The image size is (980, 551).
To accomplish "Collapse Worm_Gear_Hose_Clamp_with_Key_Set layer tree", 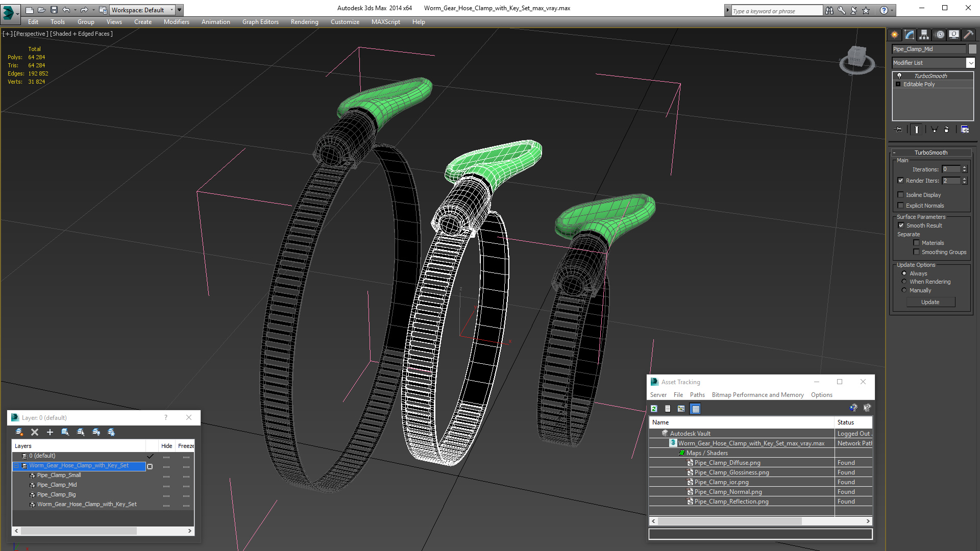I will 16,466.
